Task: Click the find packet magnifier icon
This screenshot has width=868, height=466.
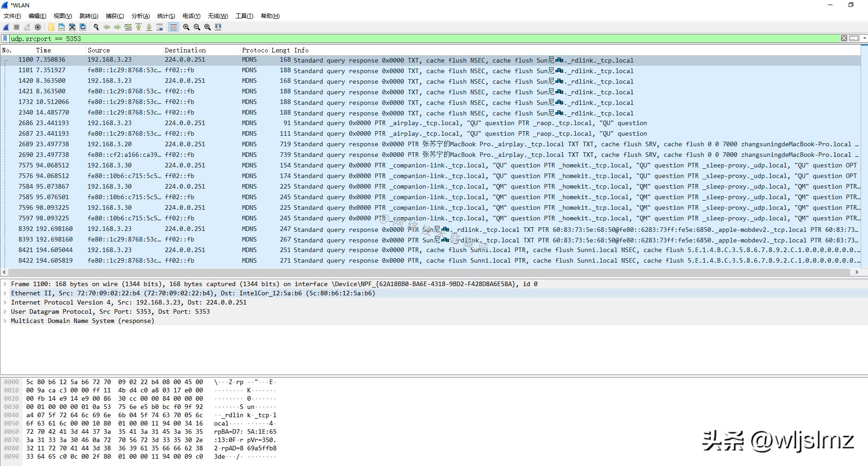Action: click(96, 27)
